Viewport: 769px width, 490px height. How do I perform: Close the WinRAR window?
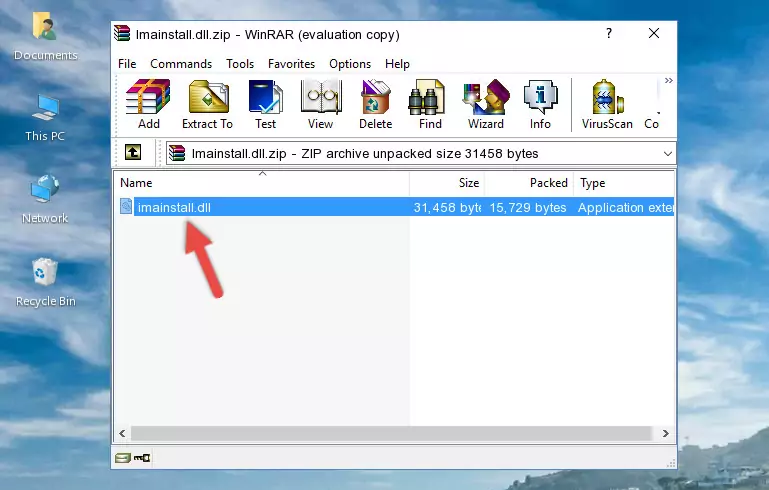(x=654, y=33)
